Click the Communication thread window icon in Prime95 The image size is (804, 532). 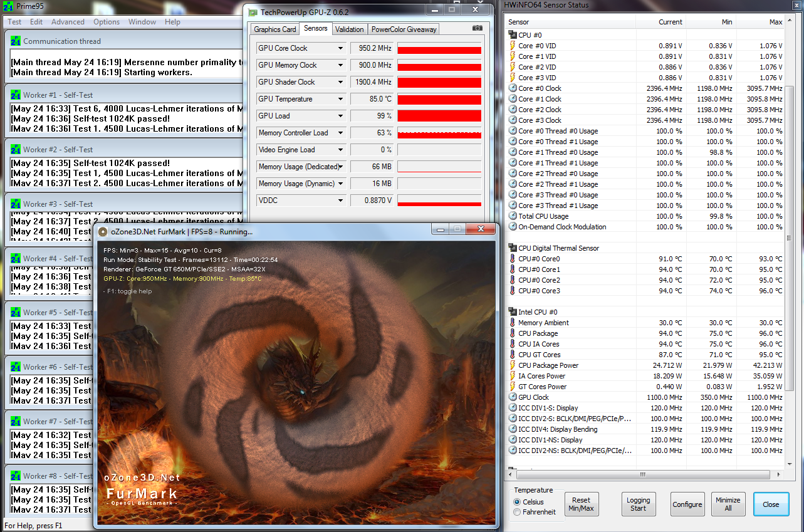(x=16, y=41)
